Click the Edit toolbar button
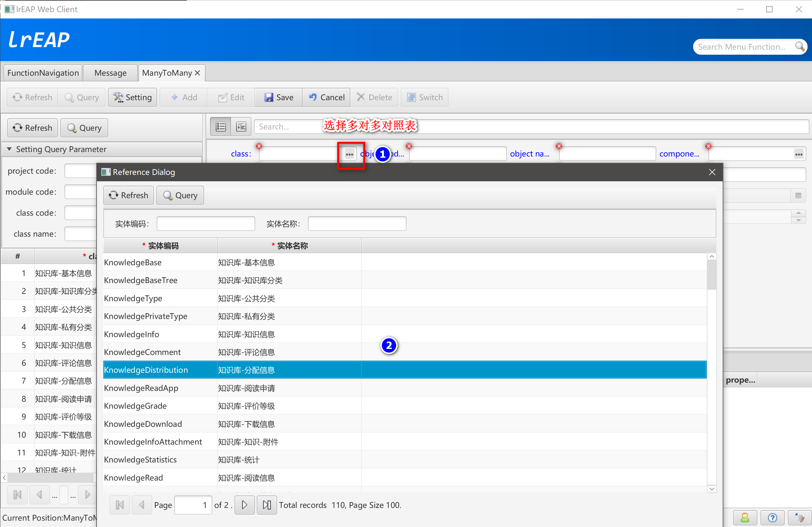The image size is (812, 527). [231, 97]
